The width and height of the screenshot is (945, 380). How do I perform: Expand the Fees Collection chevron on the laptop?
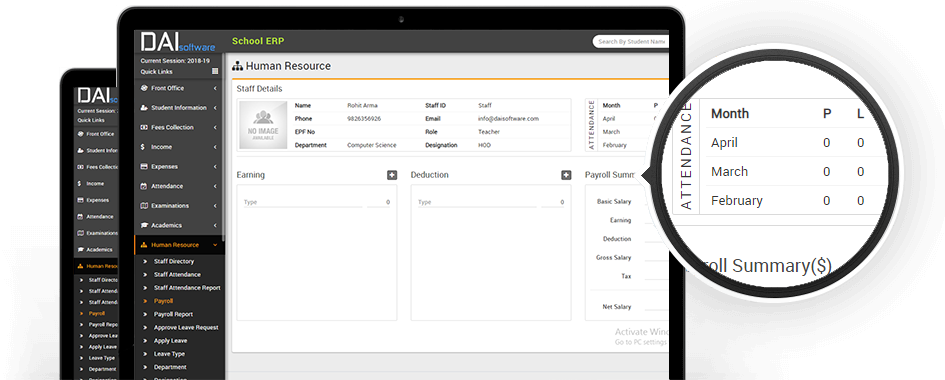[215, 127]
